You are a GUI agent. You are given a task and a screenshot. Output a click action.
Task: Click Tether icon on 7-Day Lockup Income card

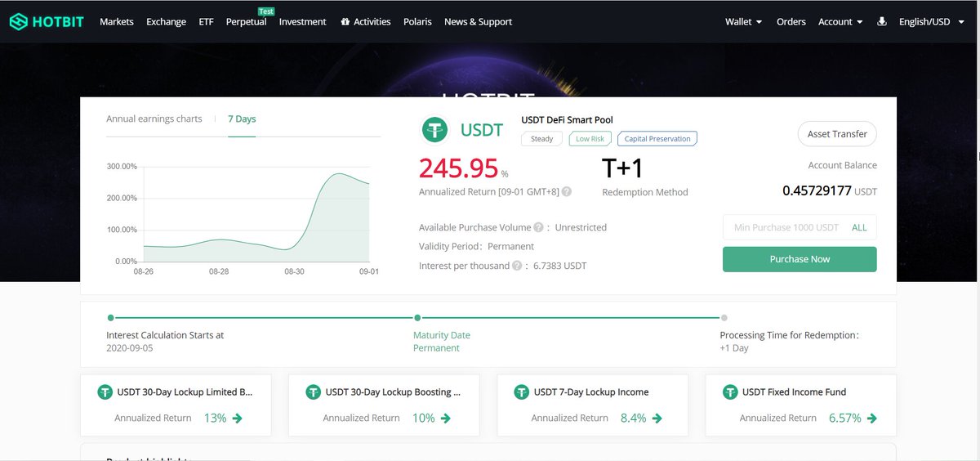pyautogui.click(x=521, y=392)
